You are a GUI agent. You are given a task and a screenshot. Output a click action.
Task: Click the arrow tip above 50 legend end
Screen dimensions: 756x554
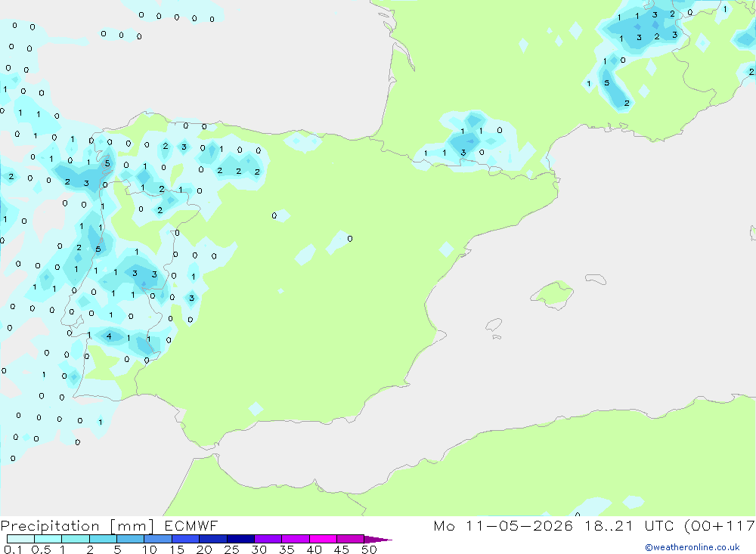click(x=379, y=540)
